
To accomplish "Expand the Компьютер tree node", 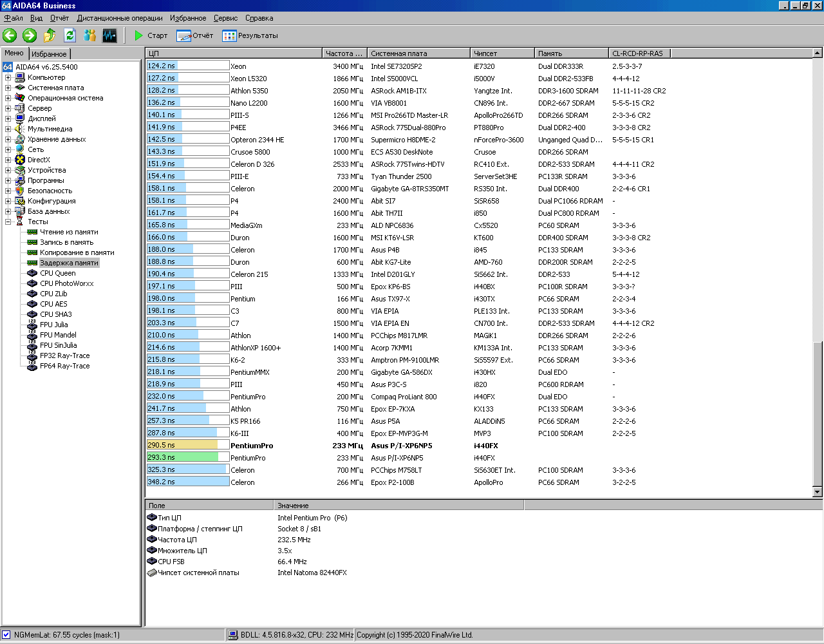I will [8, 77].
